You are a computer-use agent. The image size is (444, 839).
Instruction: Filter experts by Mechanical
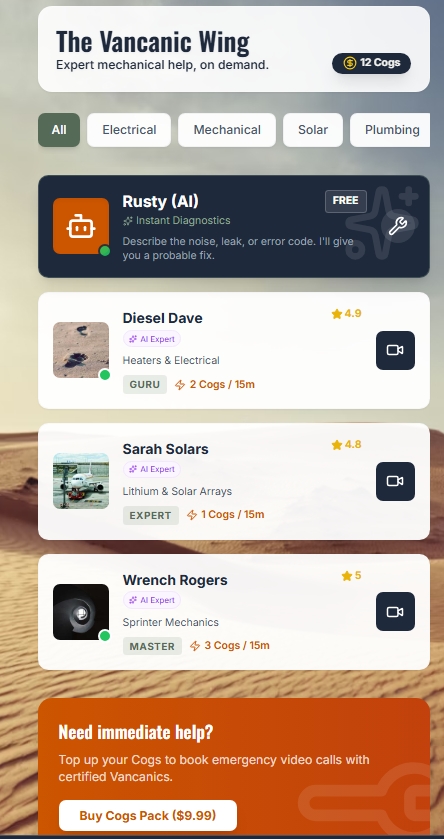pyautogui.click(x=227, y=130)
